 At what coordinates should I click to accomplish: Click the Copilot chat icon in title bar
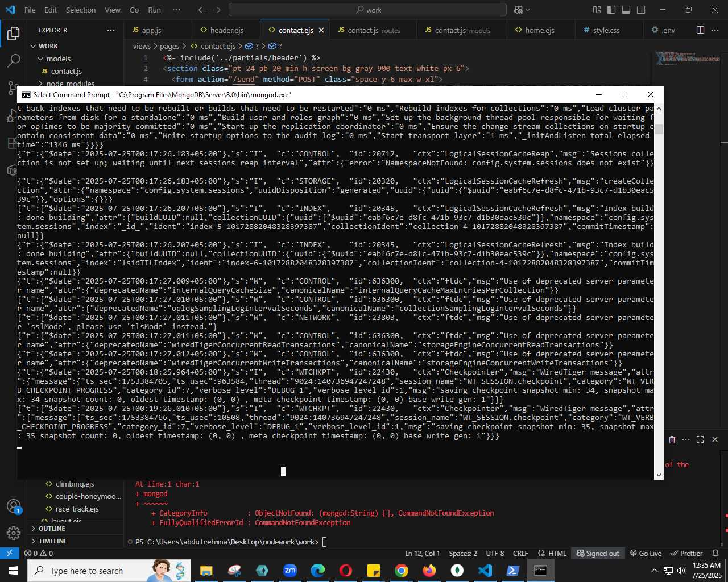[518, 10]
